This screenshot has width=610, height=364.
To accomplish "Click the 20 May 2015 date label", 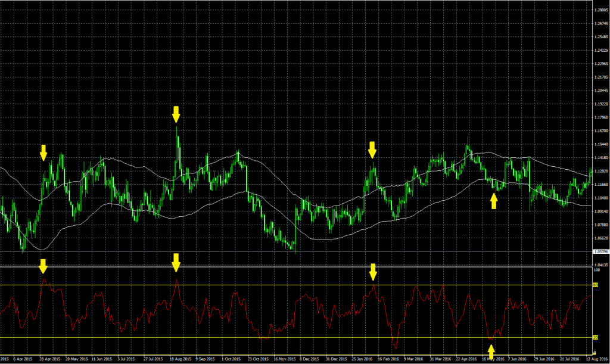I will point(77,359).
